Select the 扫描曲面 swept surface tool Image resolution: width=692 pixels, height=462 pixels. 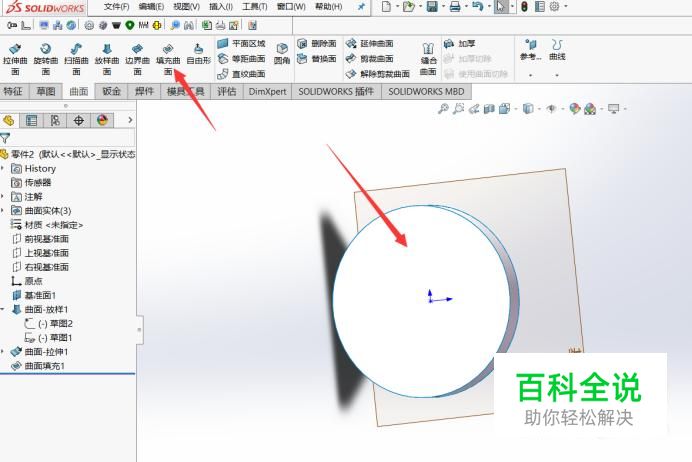click(x=76, y=59)
